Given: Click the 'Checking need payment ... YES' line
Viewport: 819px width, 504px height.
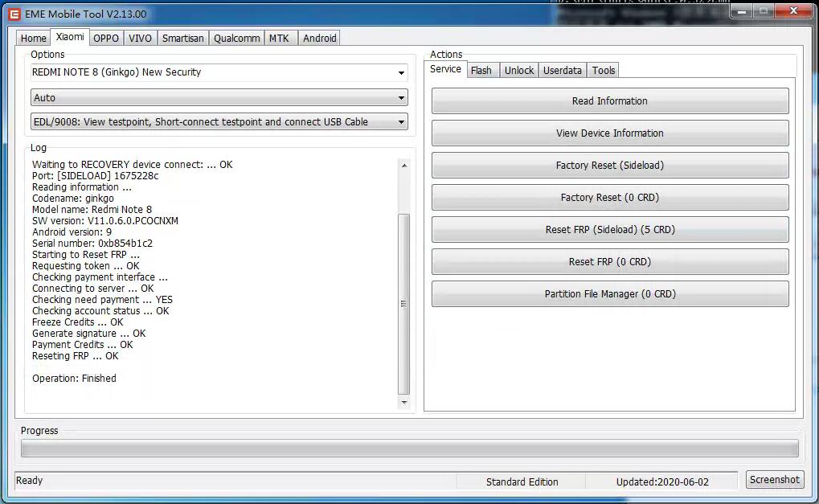Looking at the screenshot, I should (x=102, y=299).
